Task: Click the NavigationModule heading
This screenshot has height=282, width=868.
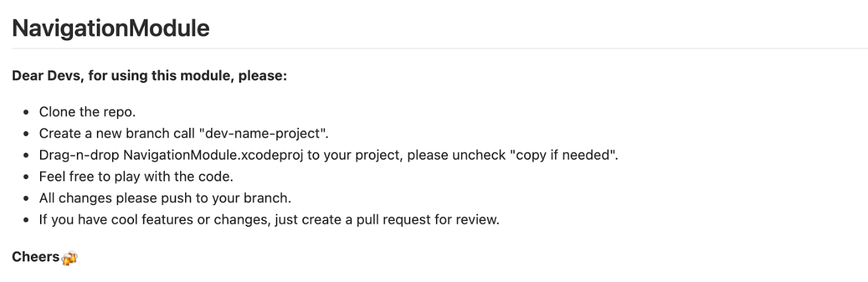Action: [110, 29]
